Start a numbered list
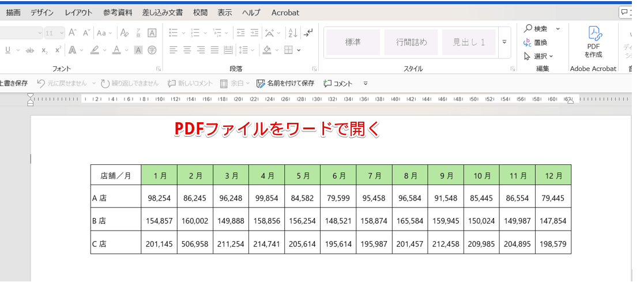Screen dimensions: 644x282 (x=195, y=33)
